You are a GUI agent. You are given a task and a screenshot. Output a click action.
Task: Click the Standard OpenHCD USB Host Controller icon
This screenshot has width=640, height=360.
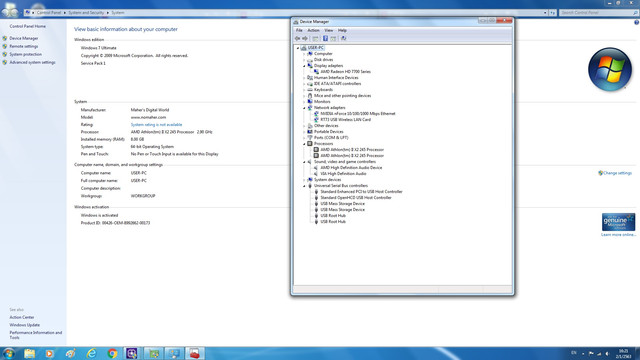point(316,198)
